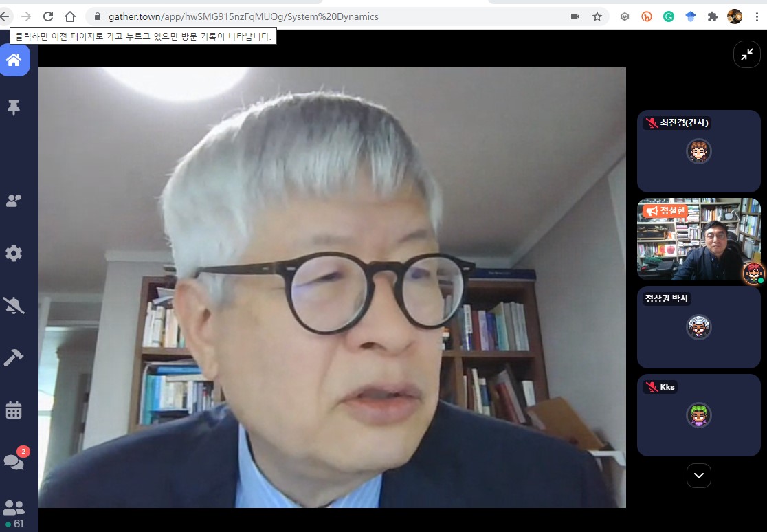Screen dimensions: 767x532
Task: Open the build hammer tool
Action: point(14,357)
